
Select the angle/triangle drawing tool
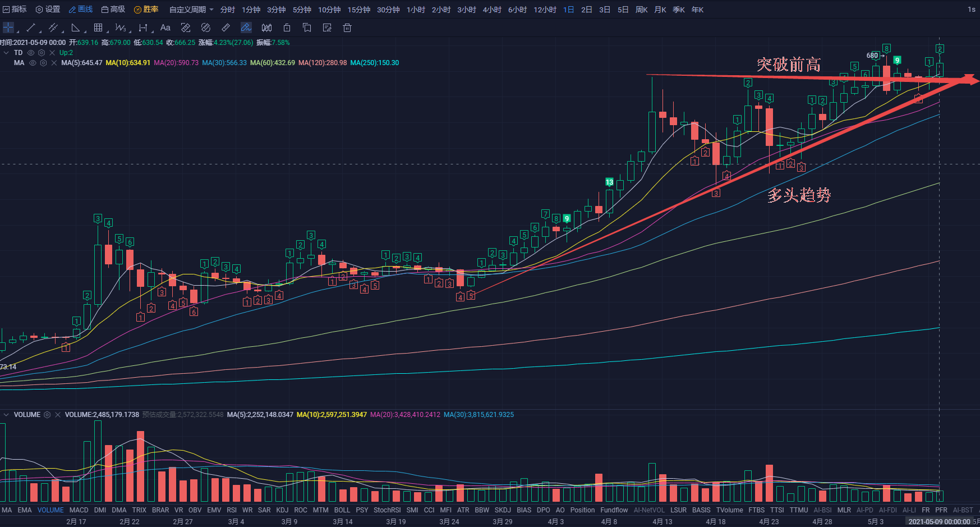(76, 28)
